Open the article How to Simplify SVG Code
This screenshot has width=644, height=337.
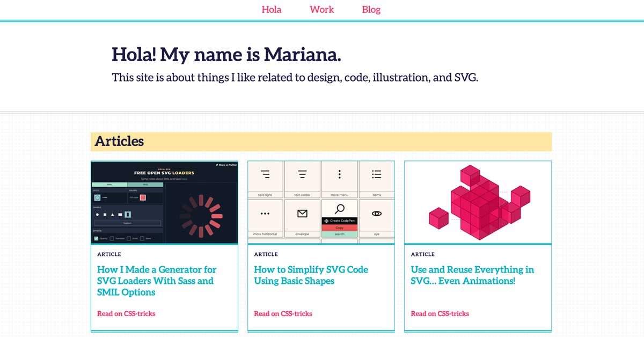coord(311,275)
